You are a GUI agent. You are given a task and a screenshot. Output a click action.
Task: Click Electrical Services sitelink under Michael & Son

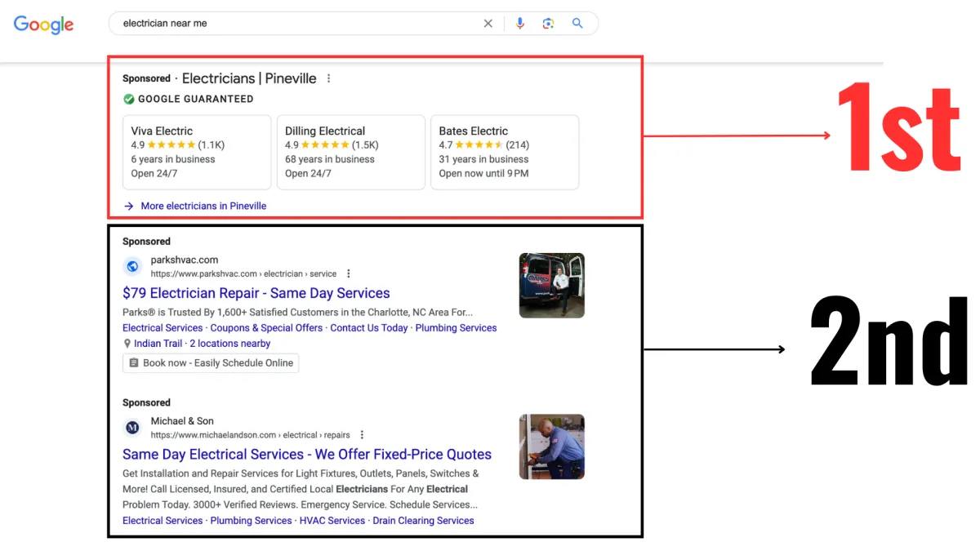pyautogui.click(x=163, y=521)
